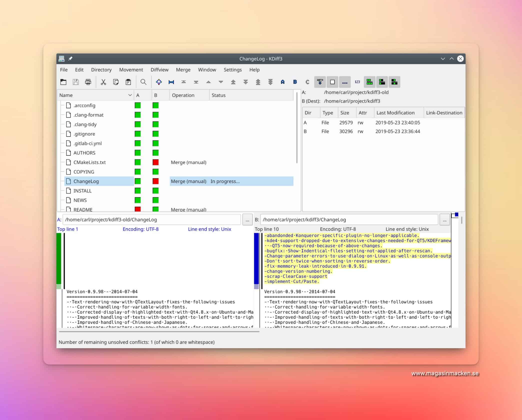The height and width of the screenshot is (420, 522).
Task: Click the Status column header
Action: tap(251, 95)
